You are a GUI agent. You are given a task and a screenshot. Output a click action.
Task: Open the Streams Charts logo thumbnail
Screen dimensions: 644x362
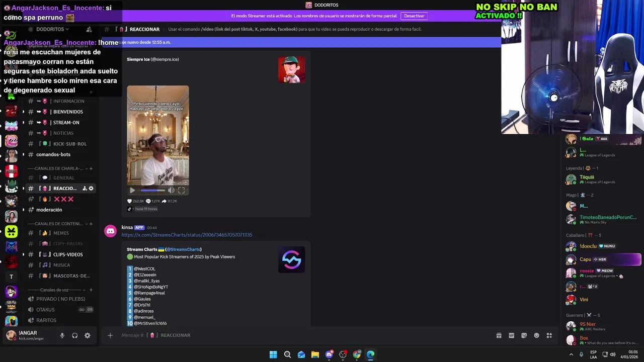tap(291, 259)
